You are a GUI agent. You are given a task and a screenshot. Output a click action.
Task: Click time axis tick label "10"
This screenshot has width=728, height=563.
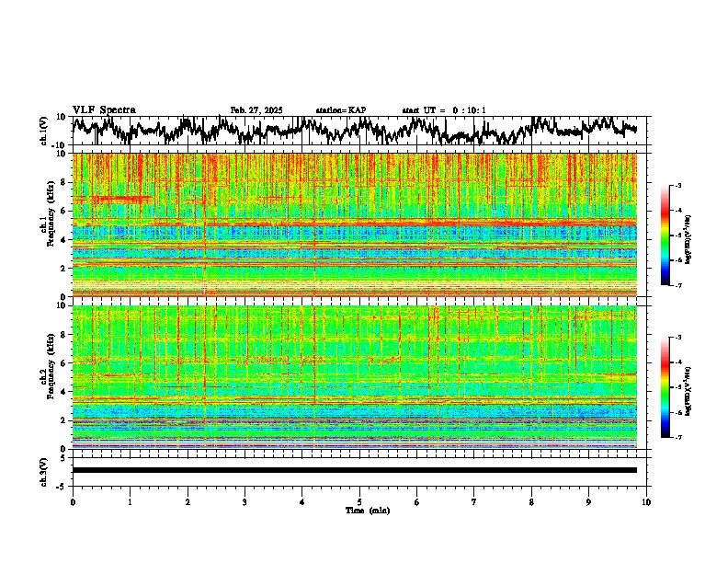tap(646, 502)
